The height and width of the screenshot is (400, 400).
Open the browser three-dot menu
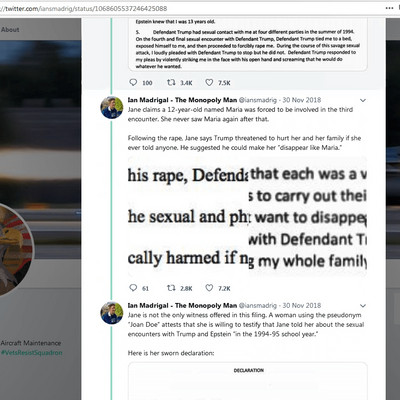click(x=389, y=8)
